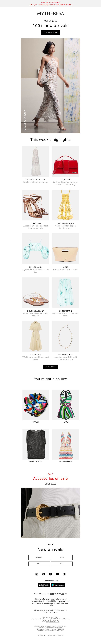Select the Women new arrivals category

pyautogui.click(x=39, y=557)
